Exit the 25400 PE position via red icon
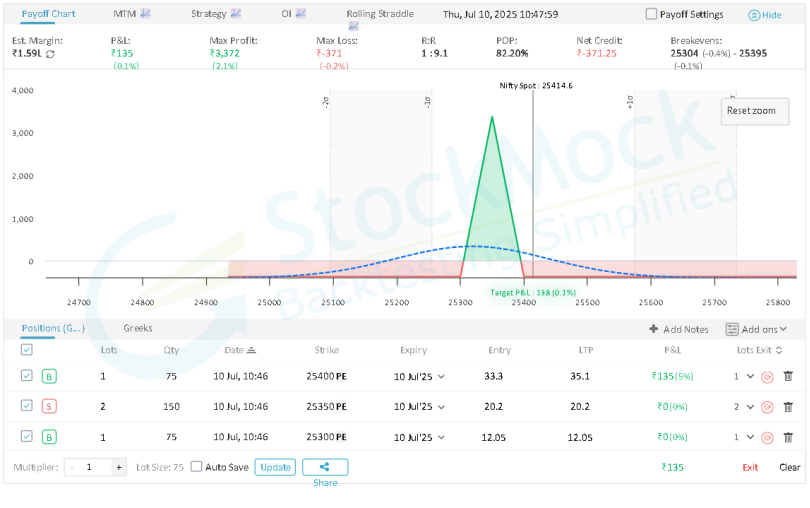 tap(768, 377)
